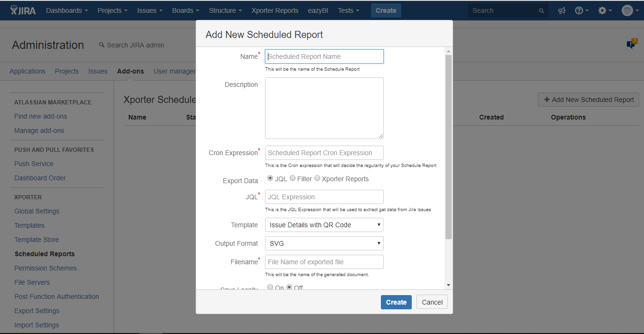The height and width of the screenshot is (334, 644).
Task: Open the Post Function Authentication link
Action: [57, 297]
